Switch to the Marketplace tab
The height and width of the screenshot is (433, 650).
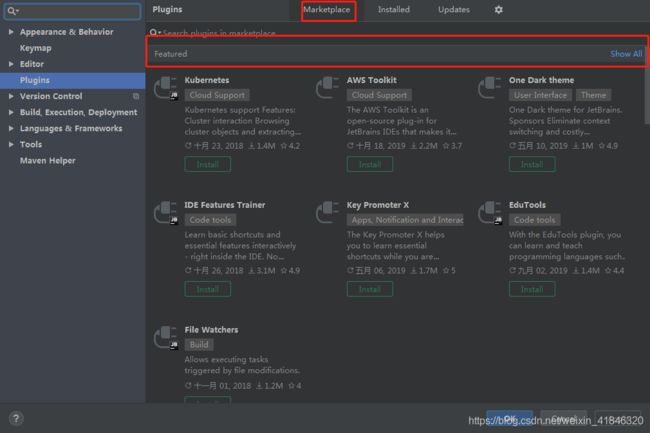[x=327, y=10]
